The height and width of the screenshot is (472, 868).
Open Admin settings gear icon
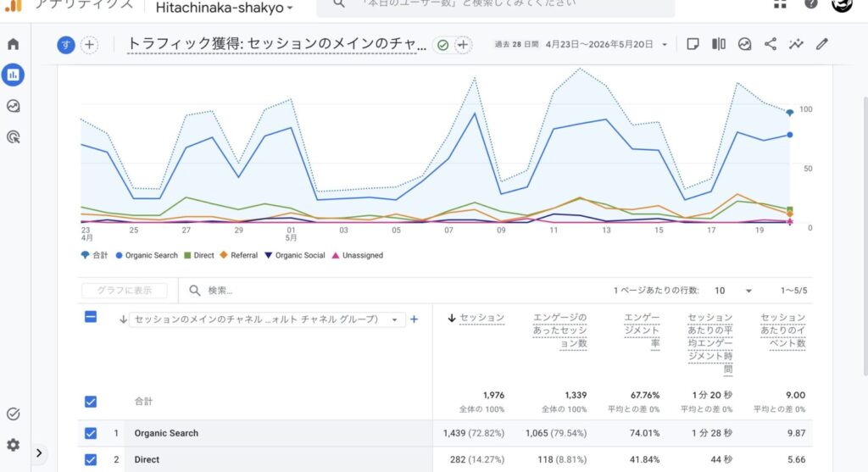coord(14,445)
